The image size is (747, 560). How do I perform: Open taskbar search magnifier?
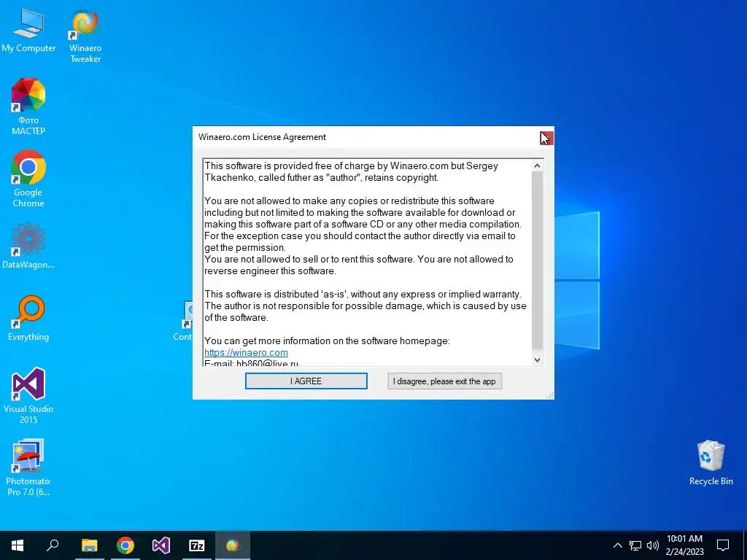pyautogui.click(x=53, y=545)
